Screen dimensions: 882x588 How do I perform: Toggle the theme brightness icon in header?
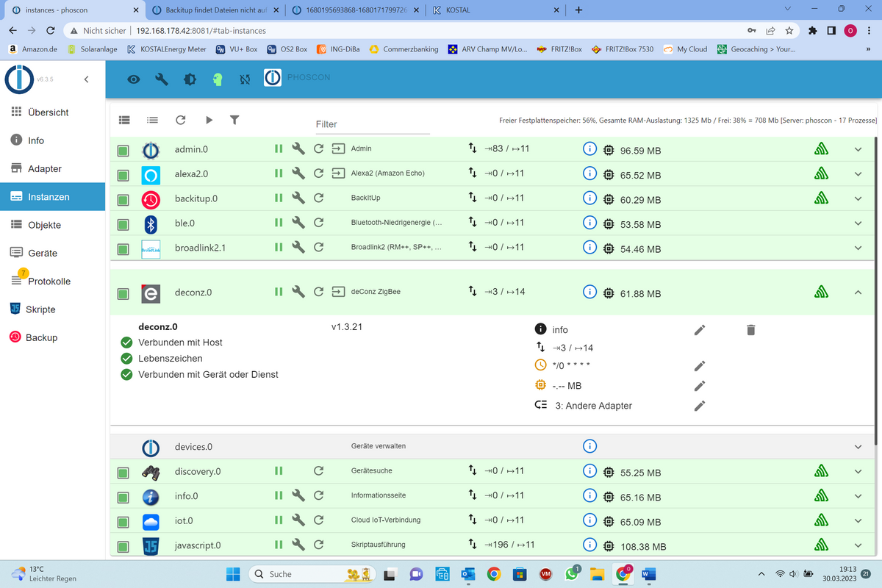[x=190, y=79]
